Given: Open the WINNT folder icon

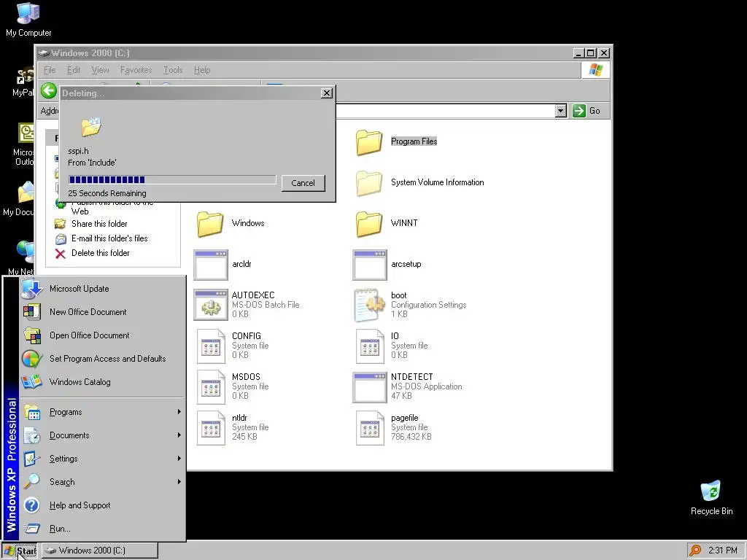Looking at the screenshot, I should tap(369, 223).
